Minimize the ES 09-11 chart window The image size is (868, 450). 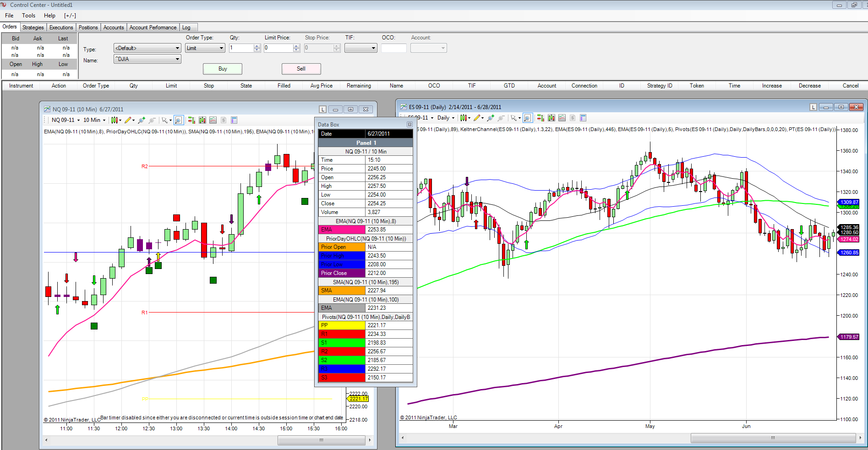(x=826, y=107)
